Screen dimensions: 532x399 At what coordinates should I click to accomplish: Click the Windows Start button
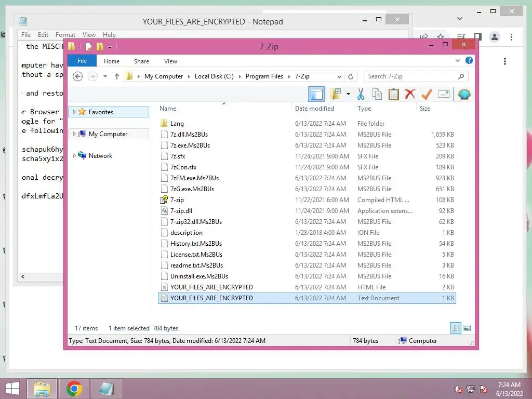pos(12,389)
